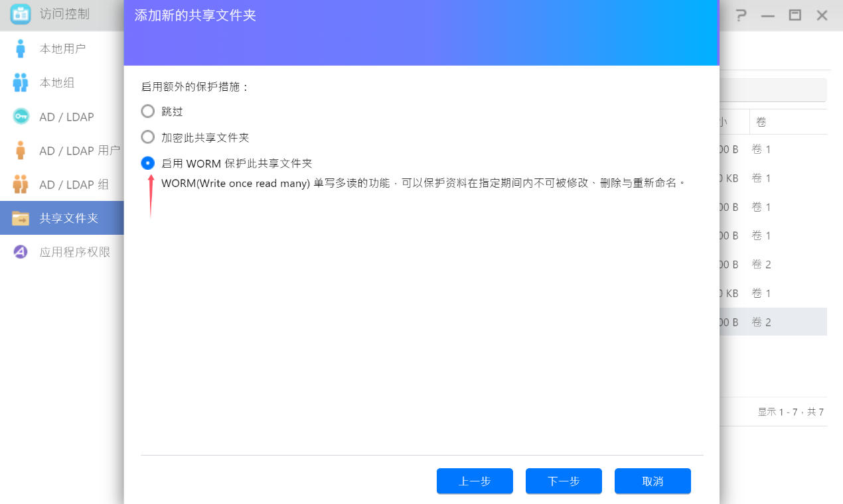Click the 取消 button

(x=652, y=481)
